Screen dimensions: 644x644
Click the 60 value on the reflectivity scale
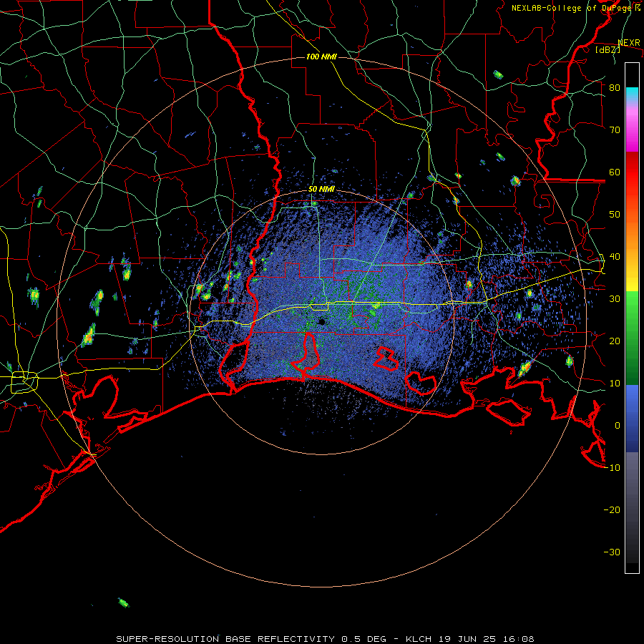point(615,172)
